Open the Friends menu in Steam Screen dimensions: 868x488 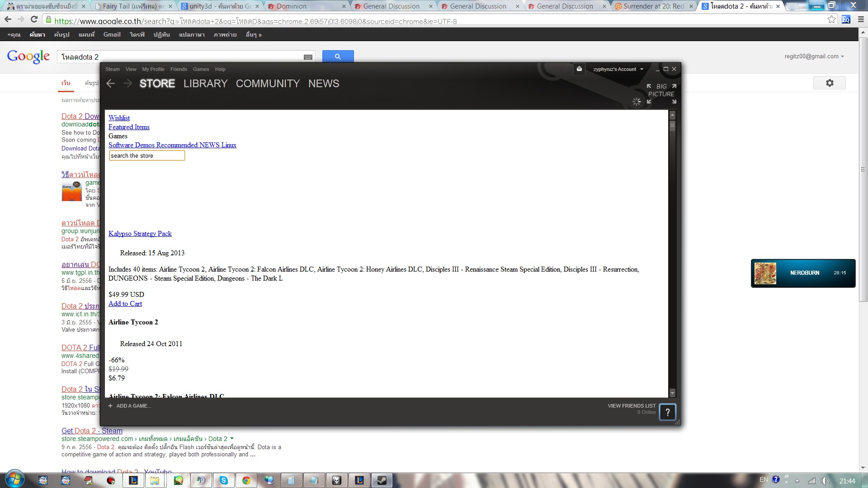pyautogui.click(x=178, y=69)
